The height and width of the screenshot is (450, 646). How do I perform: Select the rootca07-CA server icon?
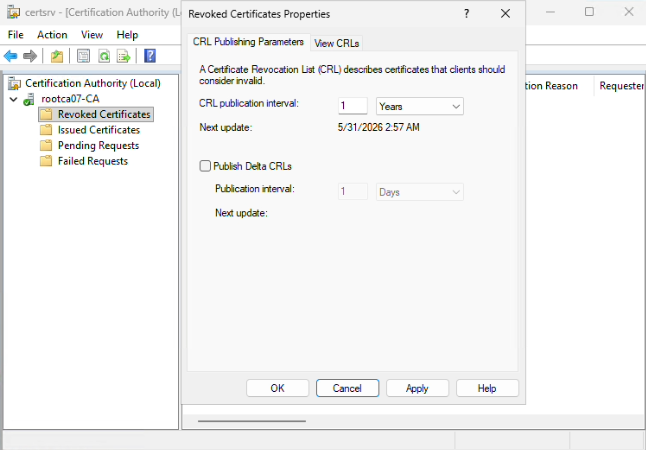tap(29, 99)
